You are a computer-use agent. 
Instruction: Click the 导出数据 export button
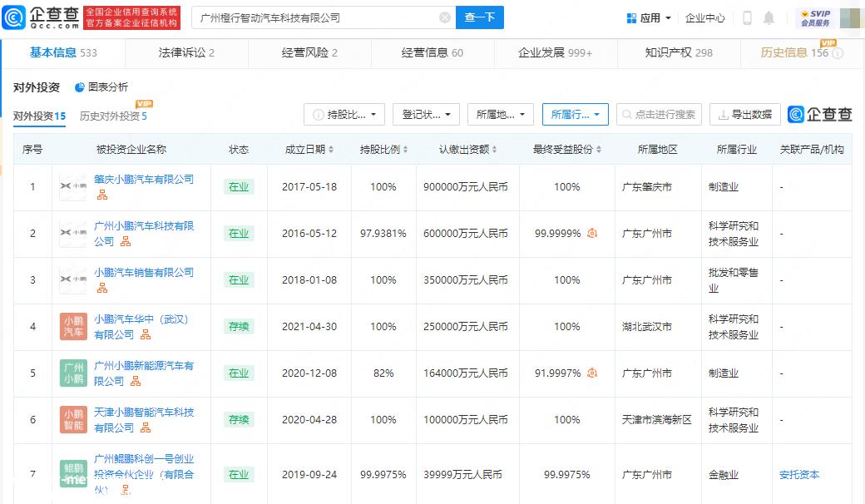744,114
